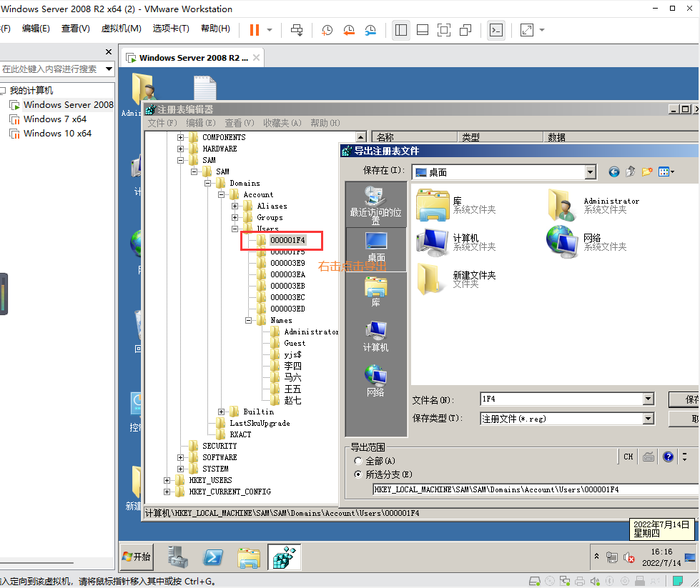Open the VMware 查看(V) menu
Image resolution: width=700 pixels, height=588 pixels.
[x=76, y=29]
